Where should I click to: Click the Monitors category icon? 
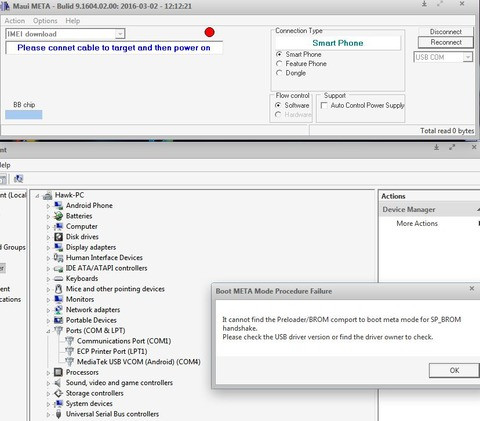tap(59, 299)
